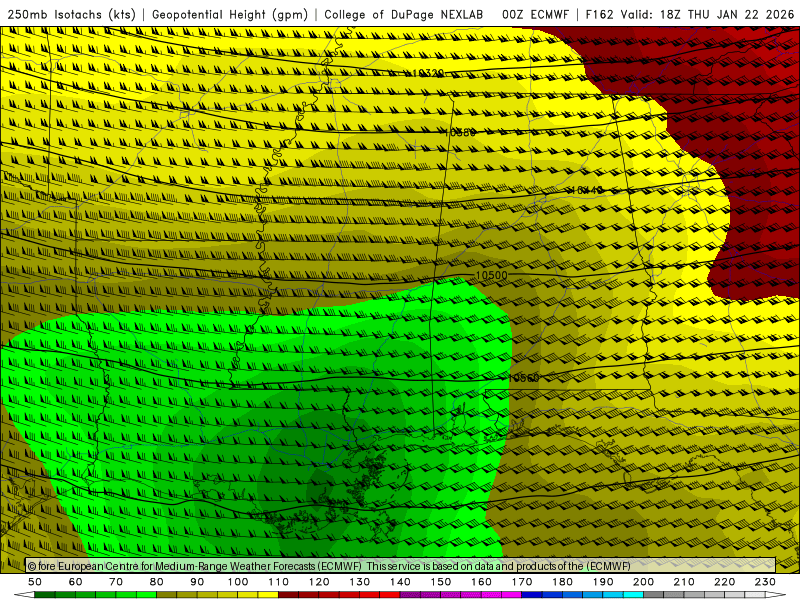Click the 10320 height contour label
This screenshot has width=800, height=600.
pyautogui.click(x=428, y=73)
